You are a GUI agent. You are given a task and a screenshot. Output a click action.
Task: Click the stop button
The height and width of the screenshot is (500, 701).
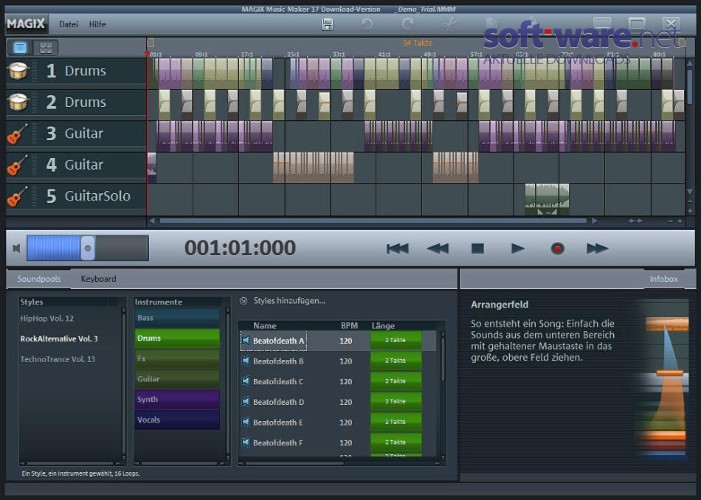tap(477, 248)
